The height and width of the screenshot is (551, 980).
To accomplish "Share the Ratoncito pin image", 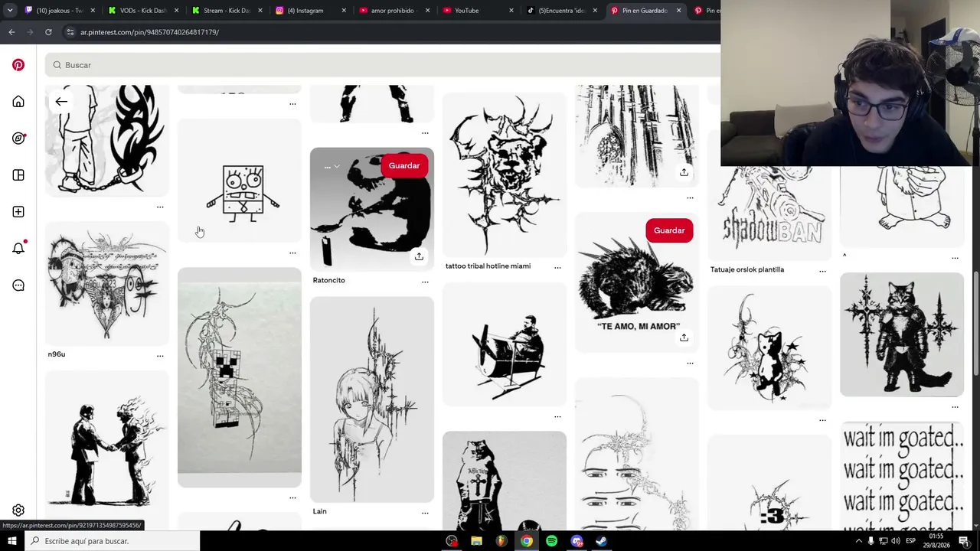I will [x=419, y=256].
